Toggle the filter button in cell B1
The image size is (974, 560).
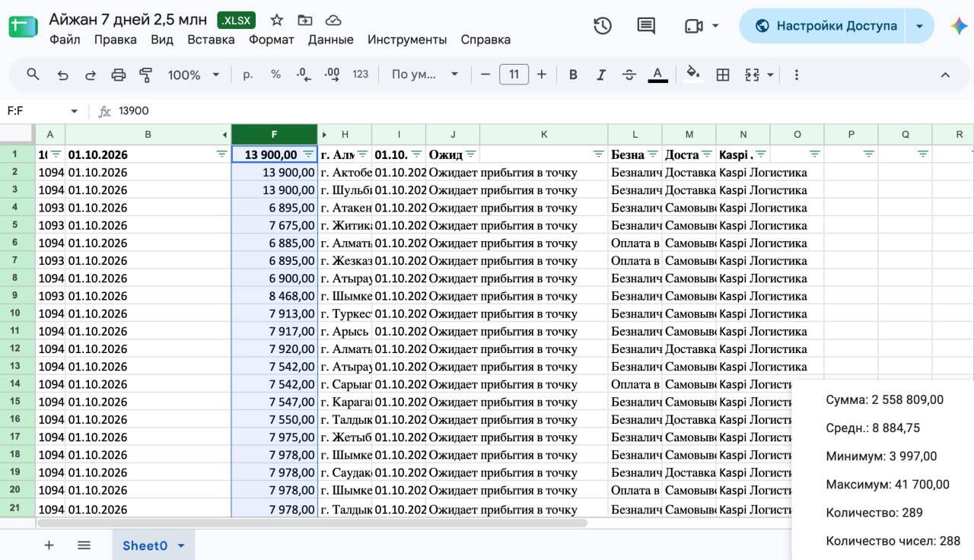pyautogui.click(x=221, y=154)
